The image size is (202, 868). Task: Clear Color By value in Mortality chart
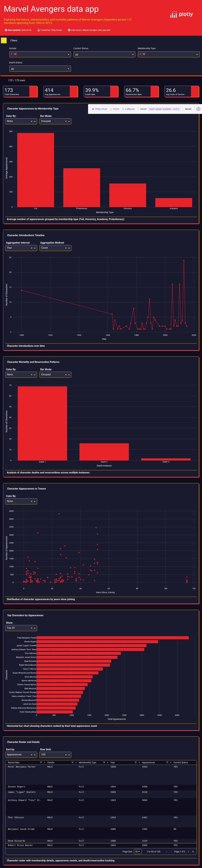click(32, 375)
